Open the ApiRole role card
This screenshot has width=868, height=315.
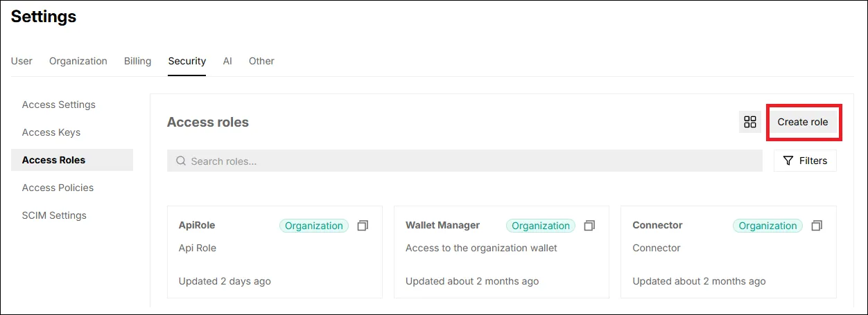275,252
